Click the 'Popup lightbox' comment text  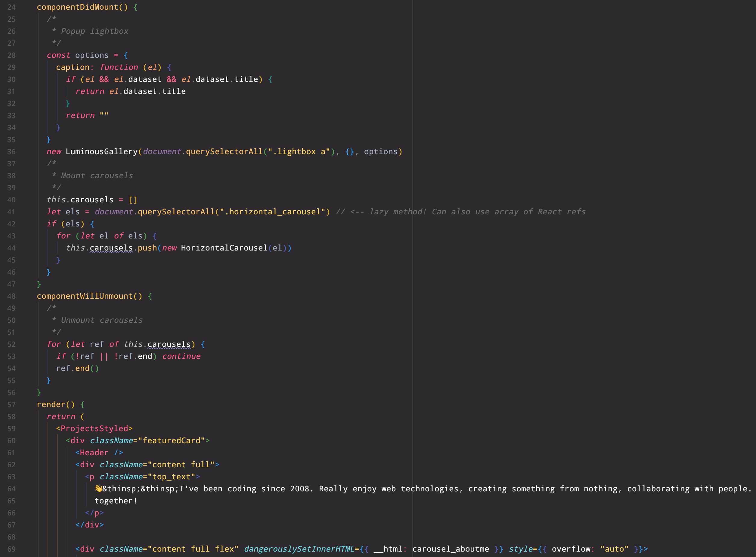(94, 31)
